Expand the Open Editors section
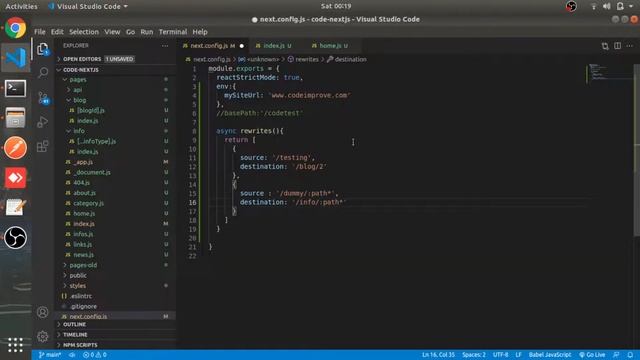This screenshot has width=640, height=360. (116, 59)
